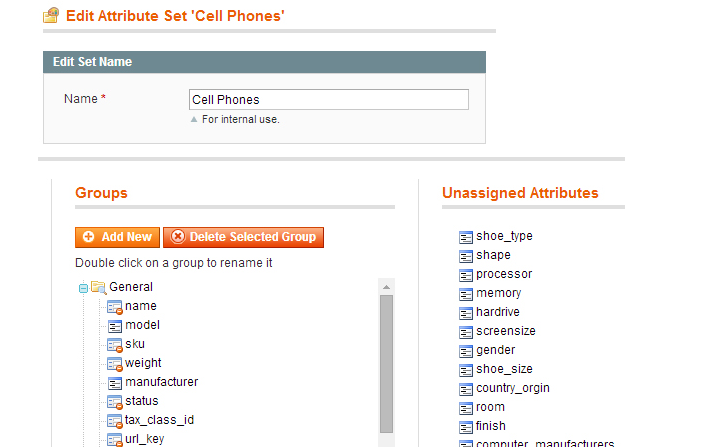Click the icon beside 'country_orgin'

coord(466,389)
